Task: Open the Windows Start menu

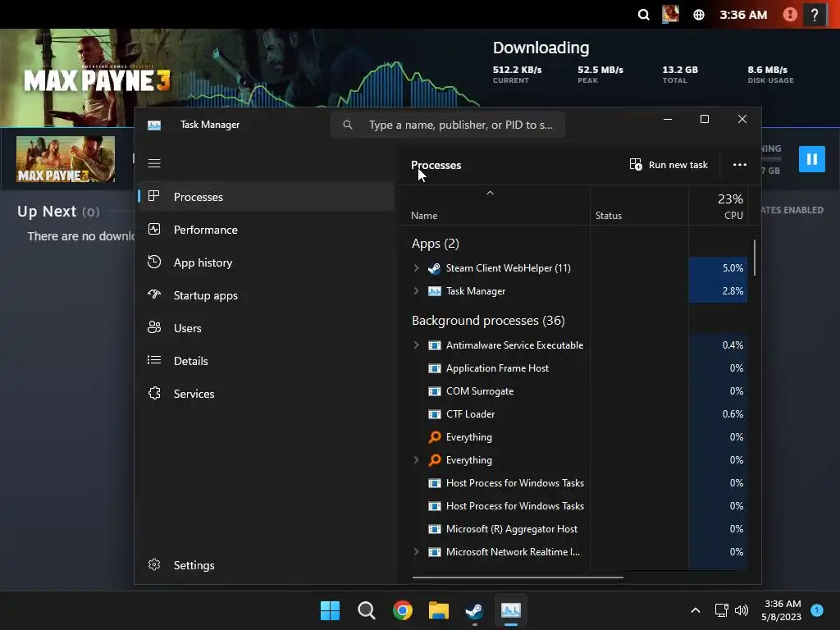Action: click(330, 610)
